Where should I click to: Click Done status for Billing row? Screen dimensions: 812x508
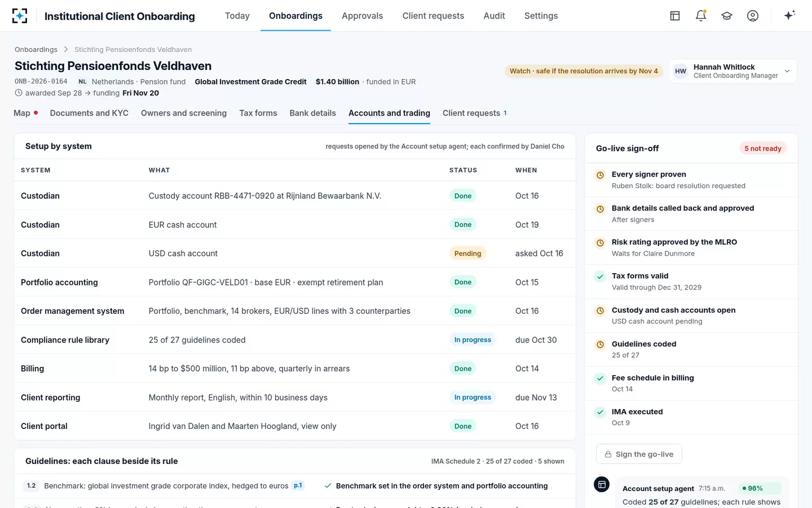pyautogui.click(x=463, y=369)
